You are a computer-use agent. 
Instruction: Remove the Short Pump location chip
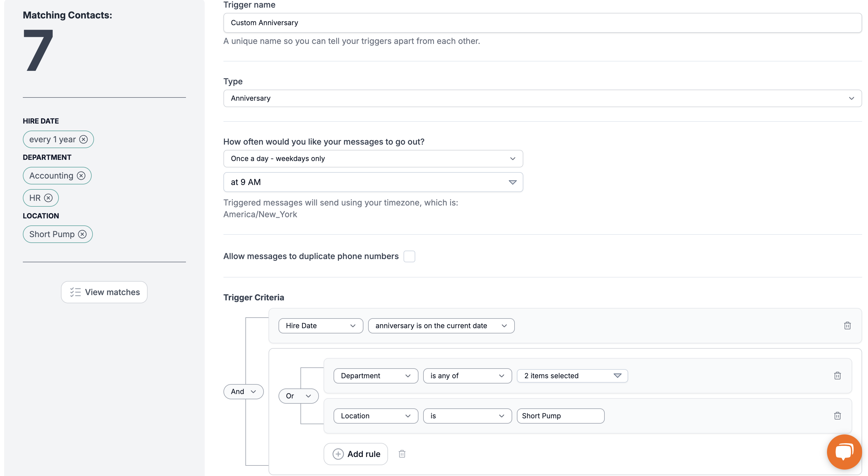coord(83,234)
